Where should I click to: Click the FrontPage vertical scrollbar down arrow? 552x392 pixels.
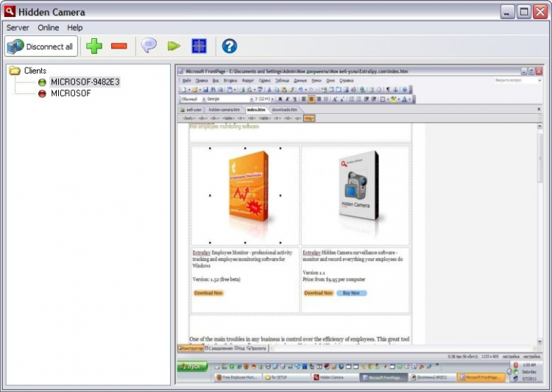pyautogui.click(x=539, y=341)
